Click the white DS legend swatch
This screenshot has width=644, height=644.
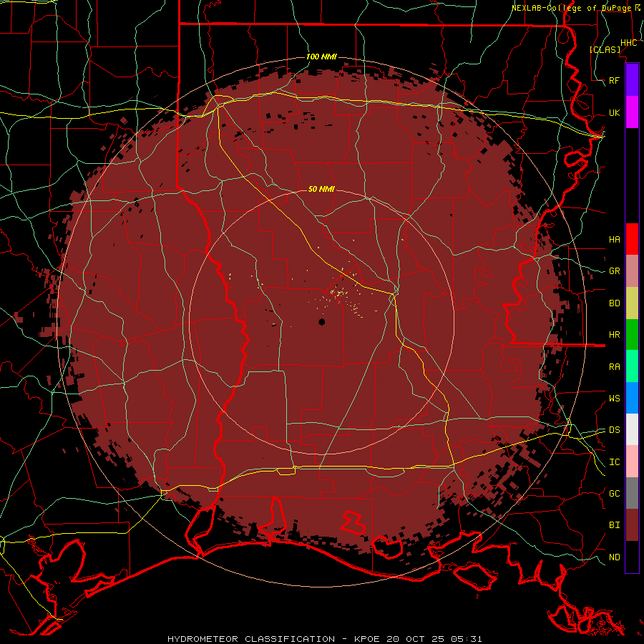point(632,429)
